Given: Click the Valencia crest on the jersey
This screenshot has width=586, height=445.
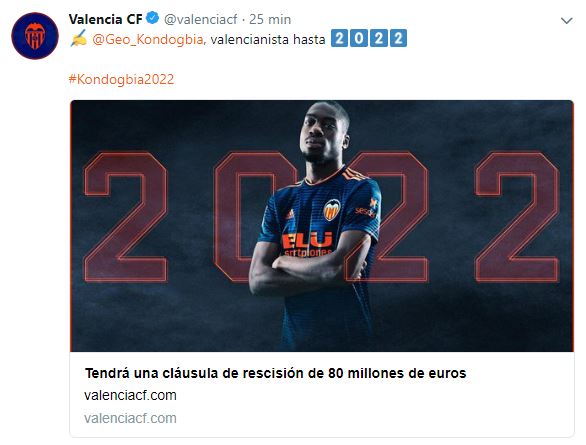Looking at the screenshot, I should [331, 210].
